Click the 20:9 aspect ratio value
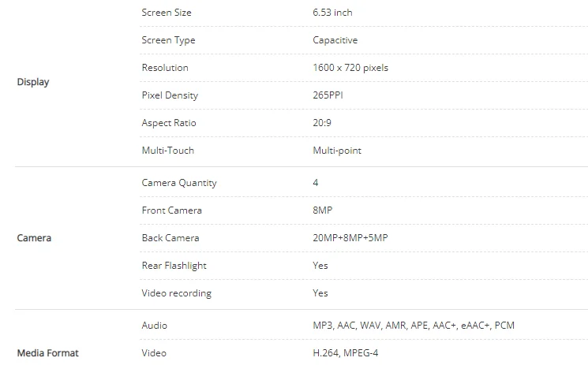 pos(322,123)
